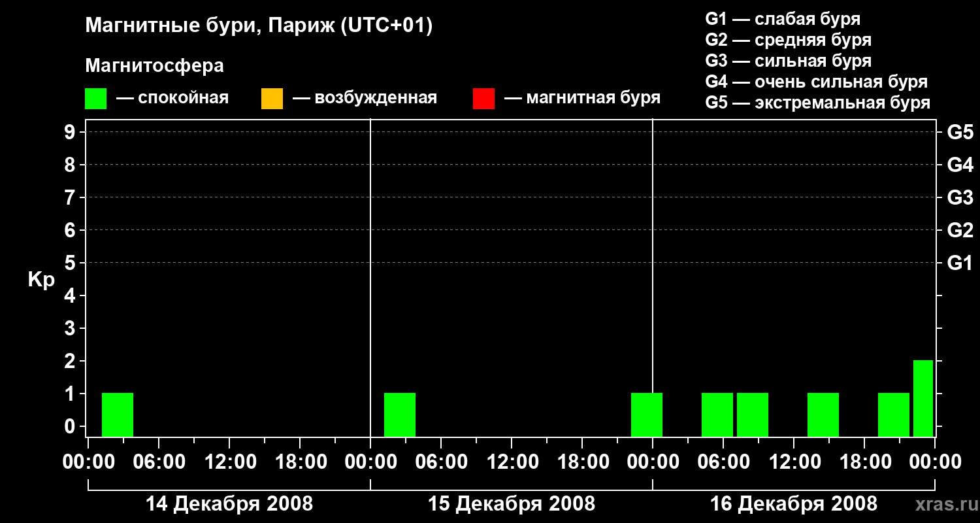Click the yellow 'возбужденная' legend swatch
Viewport: 980px width, 523px height.
[x=272, y=99]
